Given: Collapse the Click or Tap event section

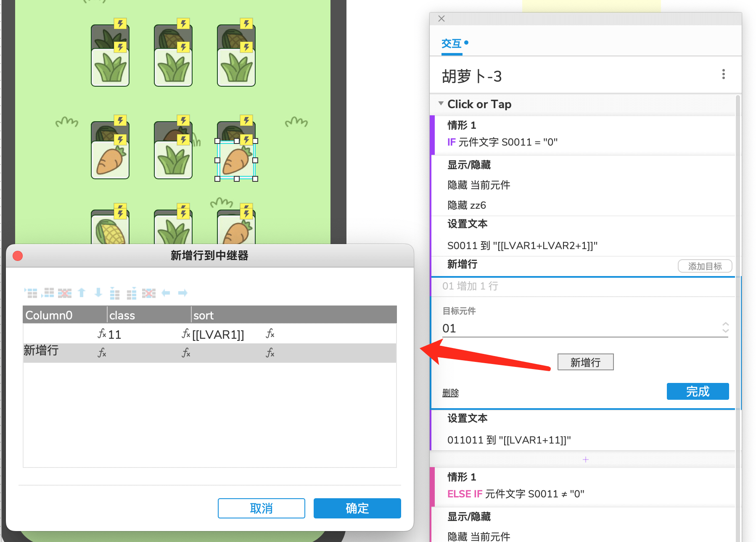Looking at the screenshot, I should pos(441,104).
